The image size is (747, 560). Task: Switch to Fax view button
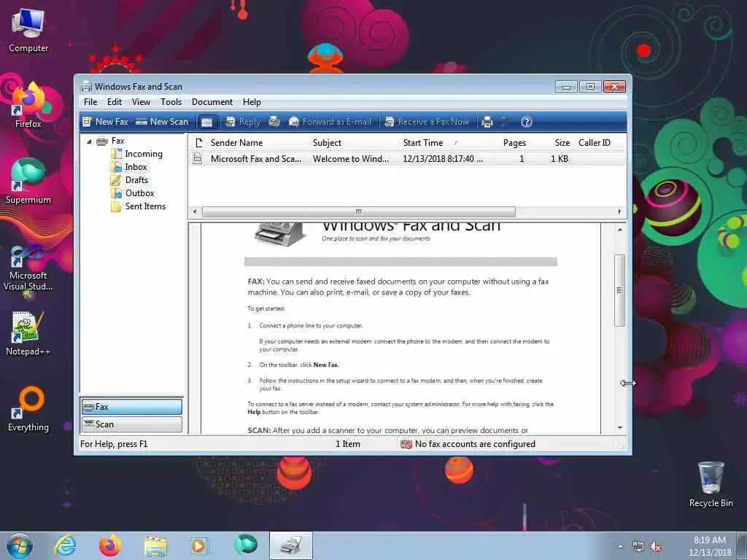click(x=132, y=407)
